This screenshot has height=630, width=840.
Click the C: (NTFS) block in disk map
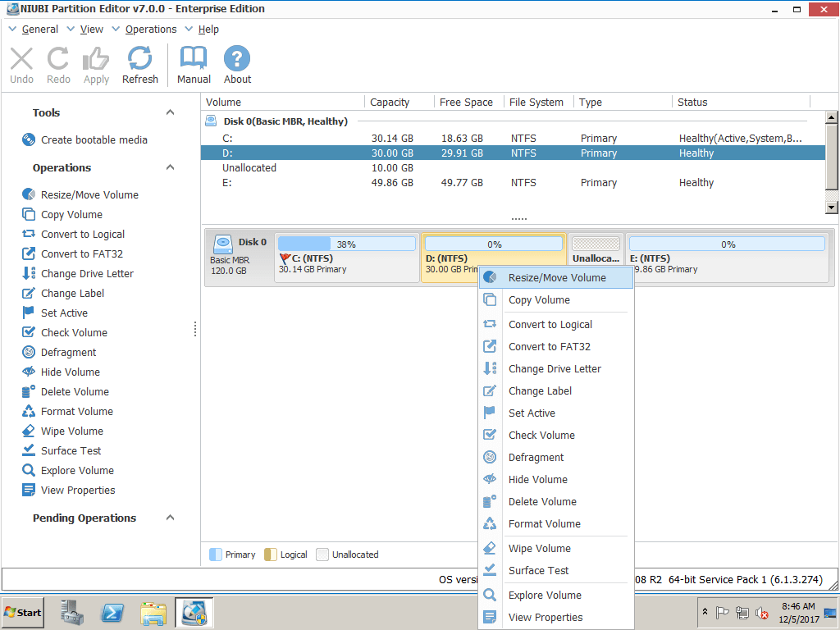click(x=347, y=258)
